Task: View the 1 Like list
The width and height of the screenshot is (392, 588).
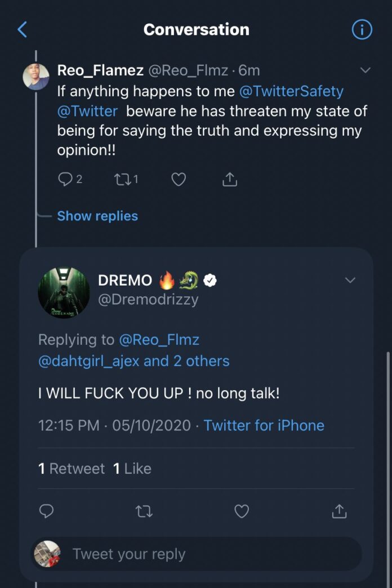Action: 132,469
